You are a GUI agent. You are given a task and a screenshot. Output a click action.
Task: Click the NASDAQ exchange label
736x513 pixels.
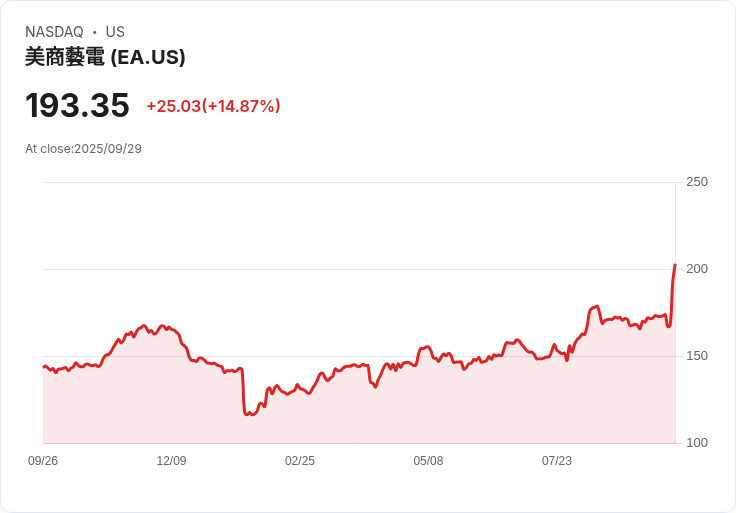[54, 32]
